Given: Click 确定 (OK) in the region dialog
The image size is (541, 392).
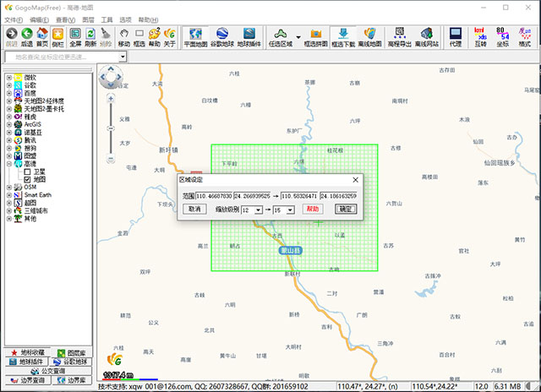Looking at the screenshot, I should pyautogui.click(x=347, y=209).
